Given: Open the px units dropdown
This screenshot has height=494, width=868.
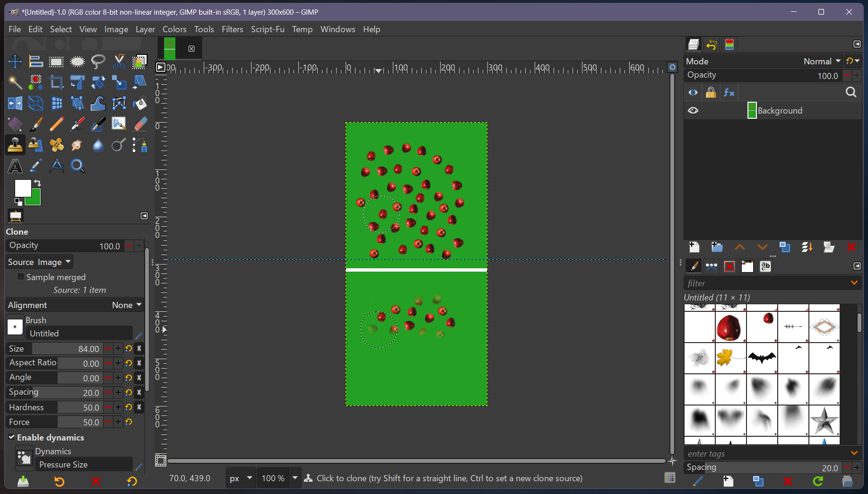Looking at the screenshot, I should click(x=240, y=478).
